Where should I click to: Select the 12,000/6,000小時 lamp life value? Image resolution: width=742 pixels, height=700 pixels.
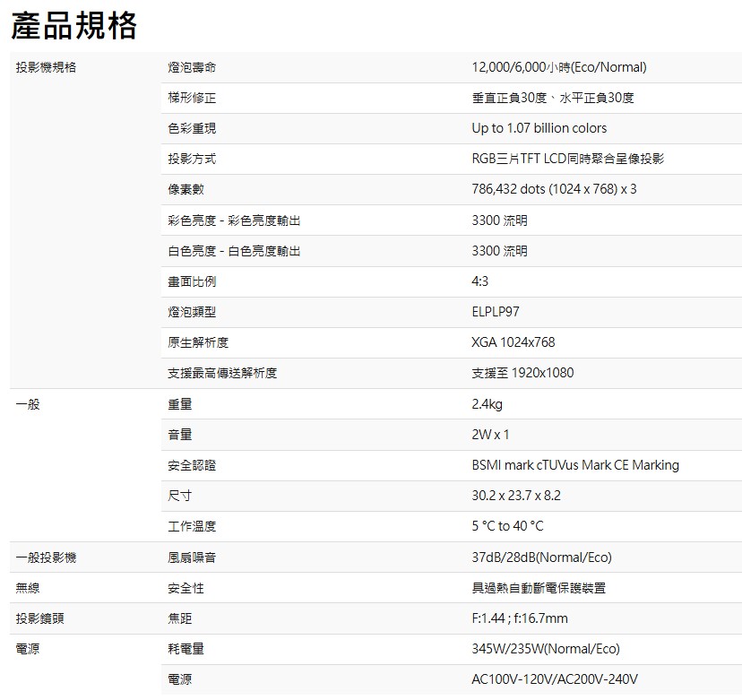click(558, 68)
